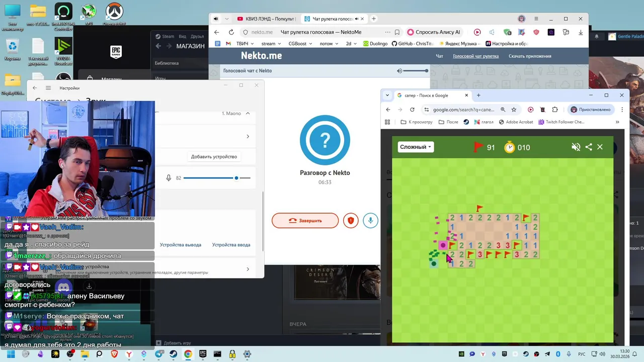Open the Chrome extensions puzzle icon
644x362 pixels.
pos(555,109)
